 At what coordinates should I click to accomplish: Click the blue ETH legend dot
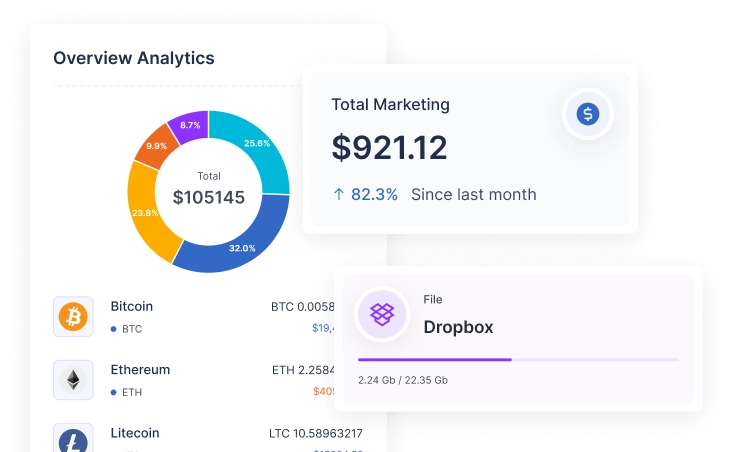click(113, 393)
